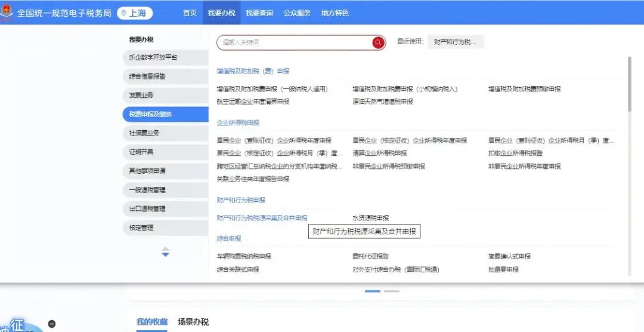This screenshot has height=332, width=644.
Task: Open the 上海 region selector
Action: (135, 13)
